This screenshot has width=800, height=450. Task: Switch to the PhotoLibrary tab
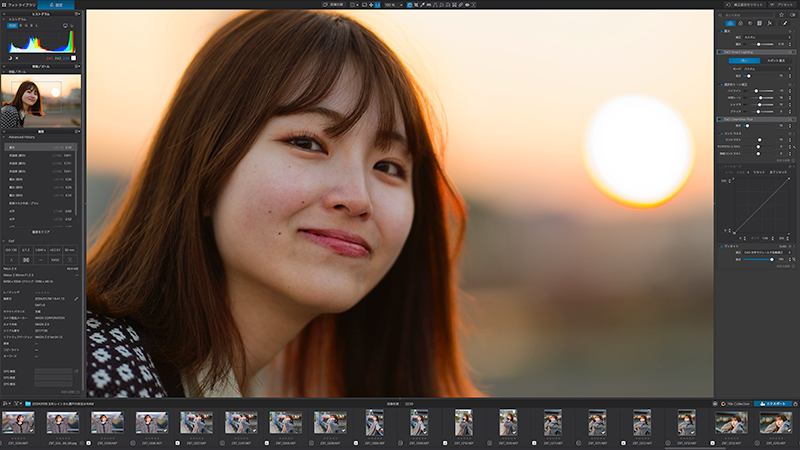(x=18, y=5)
